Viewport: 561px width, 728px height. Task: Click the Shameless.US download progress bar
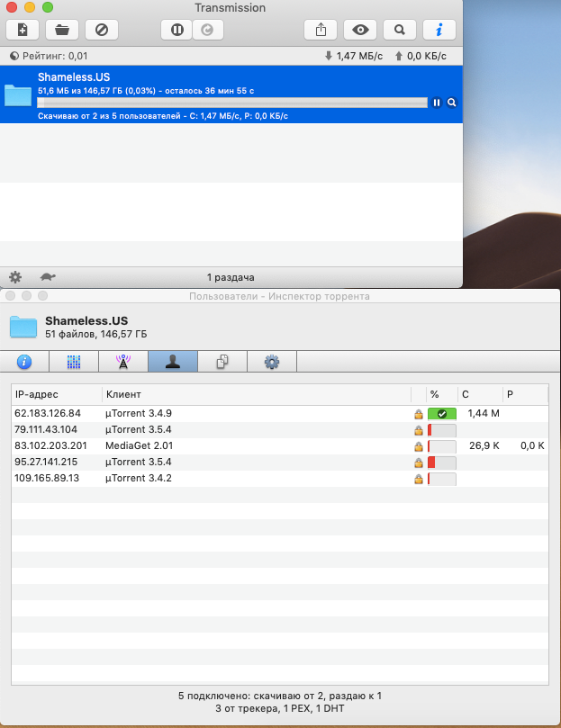(x=231, y=103)
